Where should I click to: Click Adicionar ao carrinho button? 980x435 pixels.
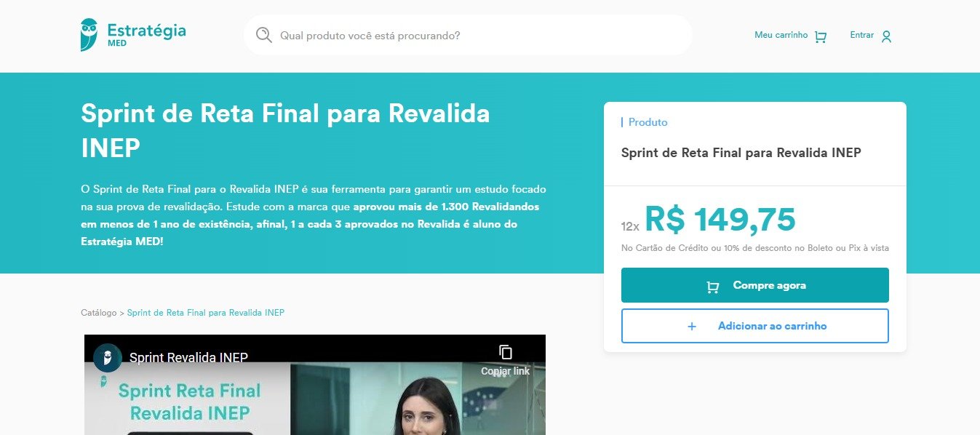coord(755,326)
